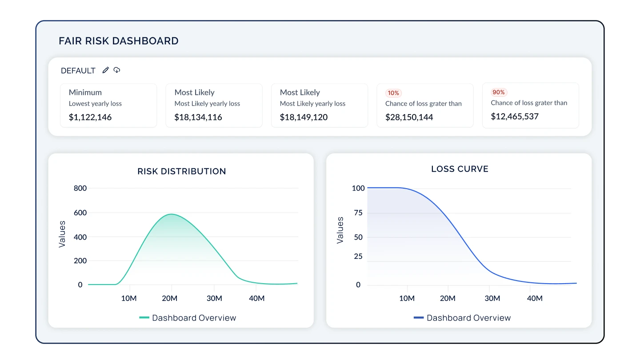The height and width of the screenshot is (364, 640).
Task: Click the 50 axis label on Loss Curve
Action: (x=358, y=237)
